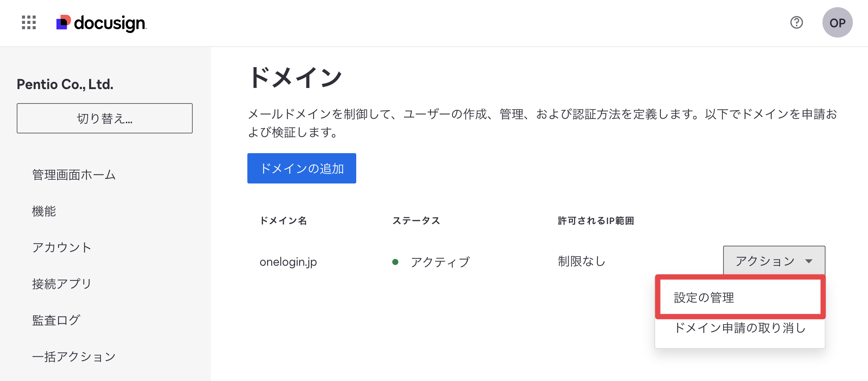This screenshot has height=381, width=868.
Task: Click the 切り替え... button
Action: point(105,118)
